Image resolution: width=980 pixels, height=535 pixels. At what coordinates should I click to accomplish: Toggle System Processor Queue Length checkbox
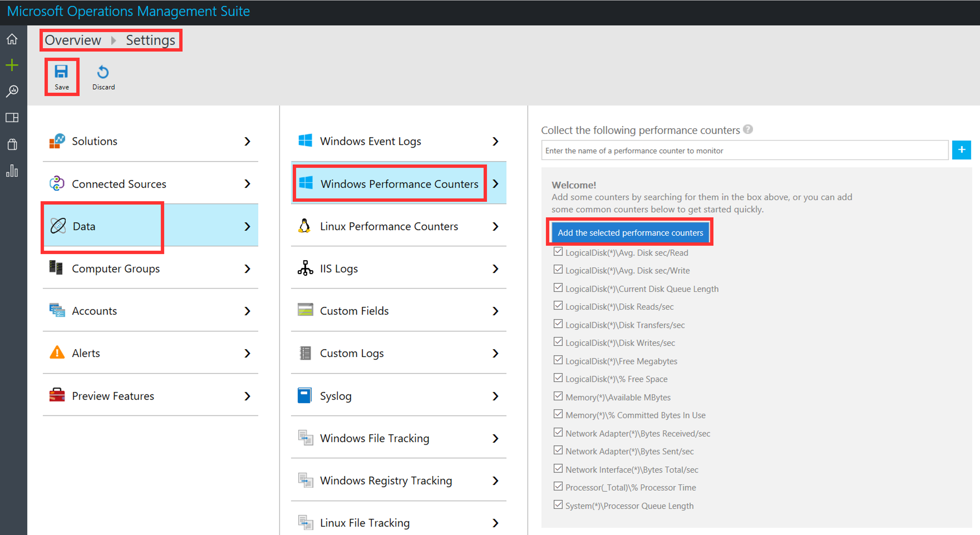[x=558, y=505]
